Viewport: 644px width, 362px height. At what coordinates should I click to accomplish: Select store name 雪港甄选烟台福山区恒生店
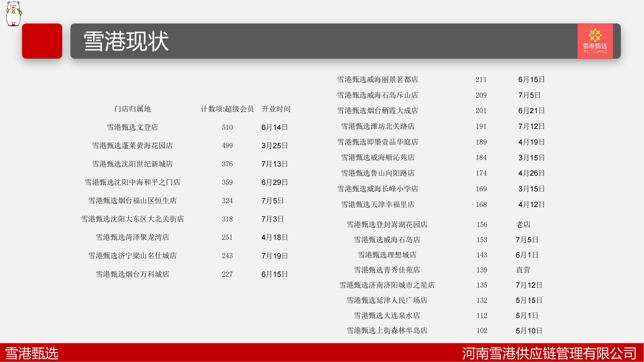click(133, 200)
